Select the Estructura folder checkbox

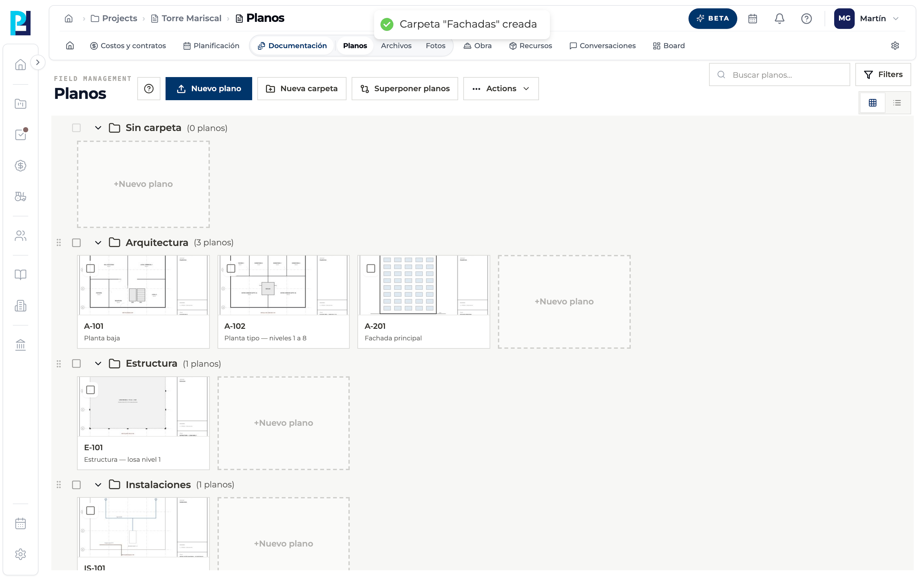pyautogui.click(x=76, y=363)
